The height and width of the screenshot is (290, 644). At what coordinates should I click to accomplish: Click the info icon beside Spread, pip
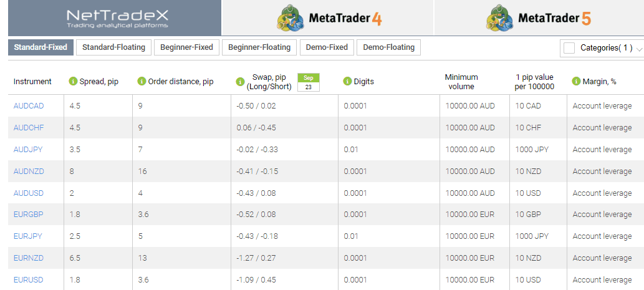point(73,81)
